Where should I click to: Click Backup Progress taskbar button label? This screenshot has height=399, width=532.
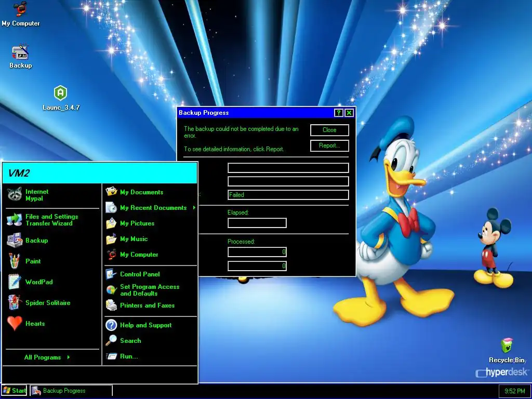click(64, 391)
